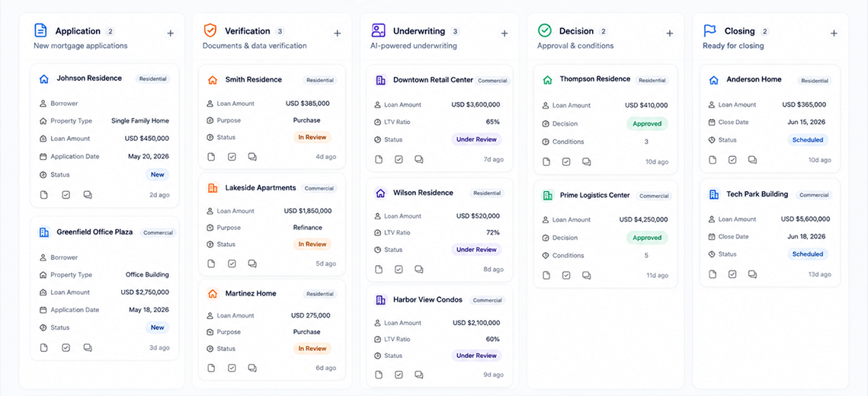Viewport: 868px width, 396px height.
Task: Open documents icon on Downtown Retail Center card
Action: (x=379, y=159)
